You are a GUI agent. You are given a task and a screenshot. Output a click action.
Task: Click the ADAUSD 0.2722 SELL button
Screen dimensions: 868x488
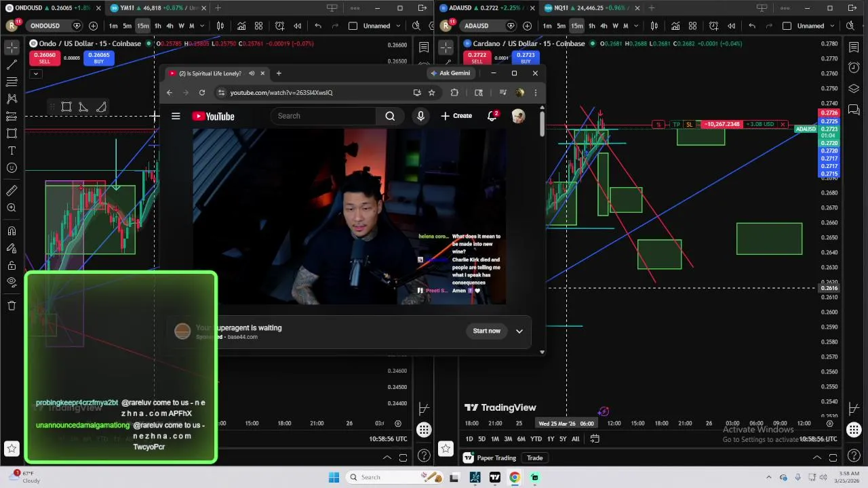[x=477, y=58]
